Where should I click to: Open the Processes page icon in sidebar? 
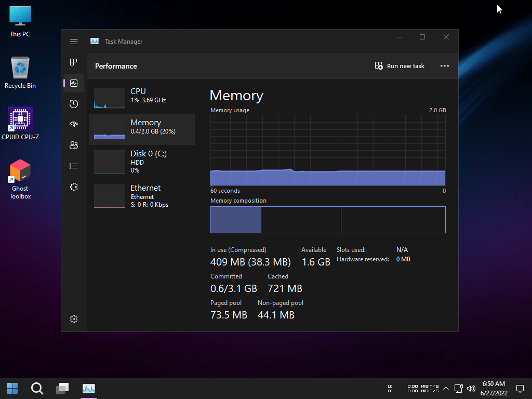74,62
